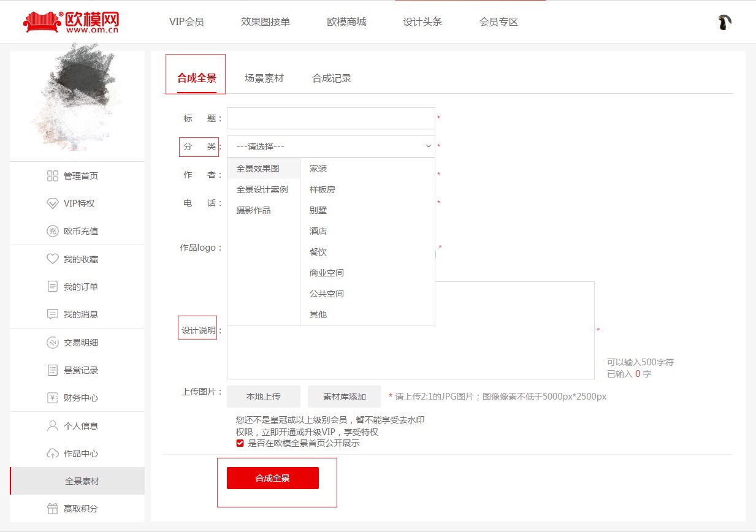Click inside the 标题 input field
756x532 pixels.
point(330,118)
